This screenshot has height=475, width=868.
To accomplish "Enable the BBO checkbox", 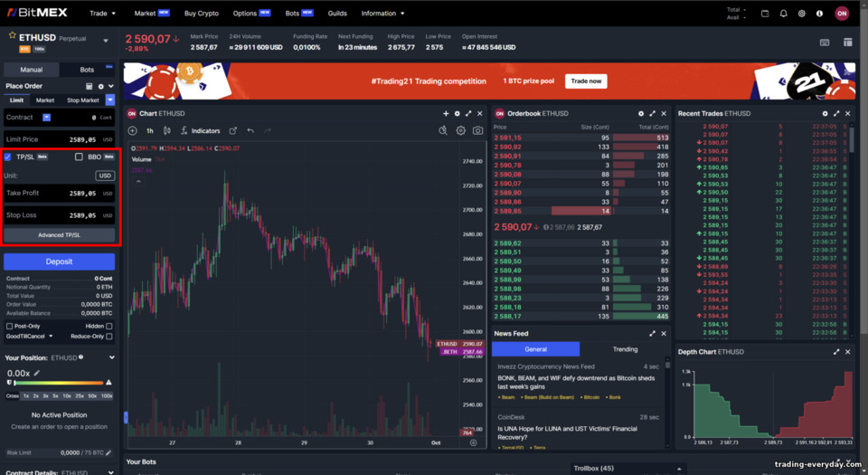I will pyautogui.click(x=79, y=157).
